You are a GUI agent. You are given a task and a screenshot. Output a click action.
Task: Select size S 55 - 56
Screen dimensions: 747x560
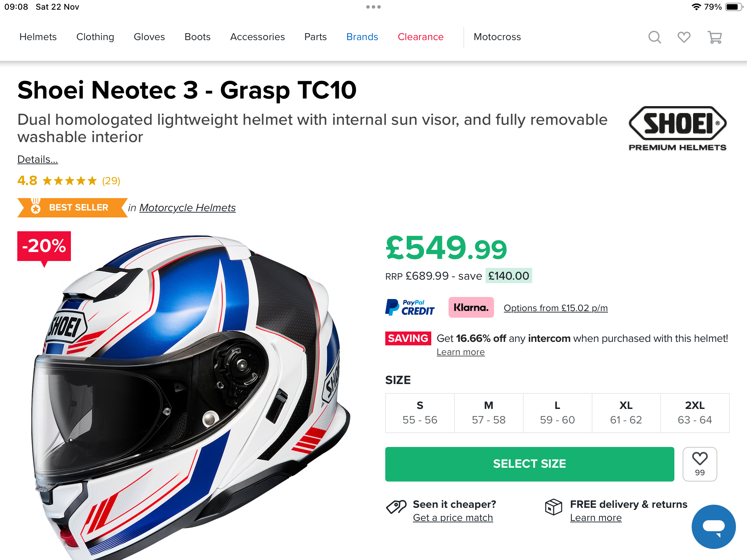click(420, 413)
